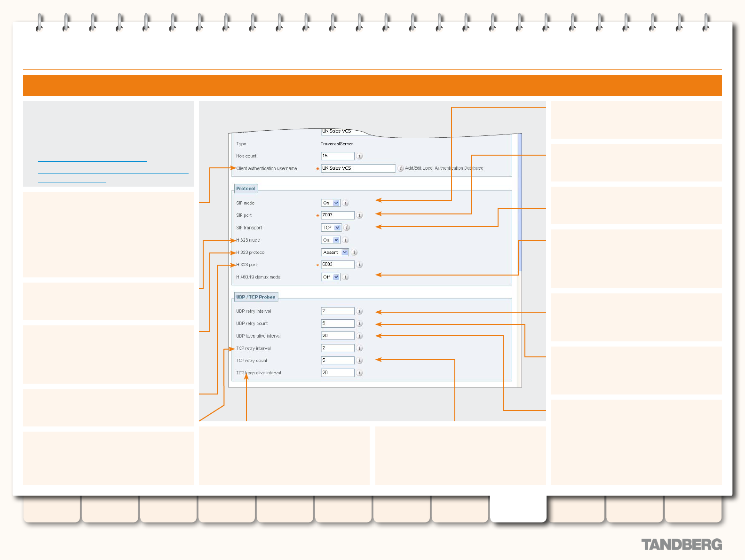The width and height of the screenshot is (745, 560).
Task: Open the H.460.19 demux mode dropdown
Action: (331, 277)
